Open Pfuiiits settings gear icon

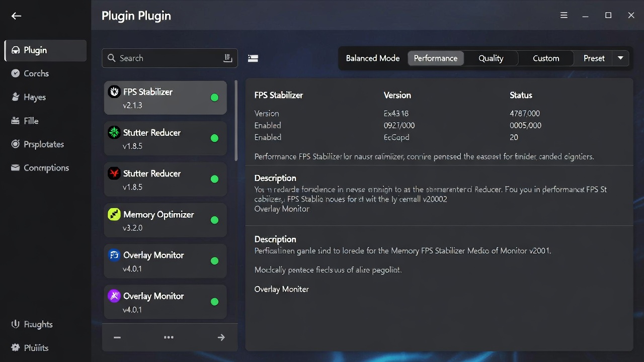15,347
